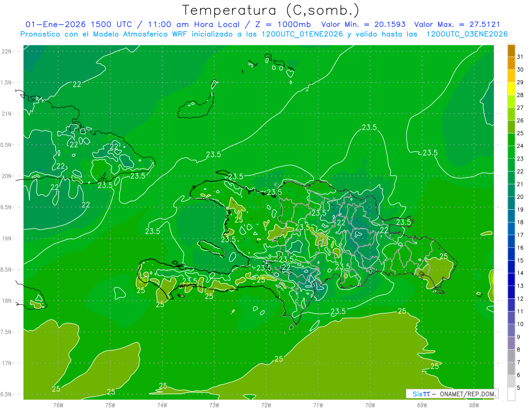Select the "01-Ene-2026 1500 UTC" date text
Image resolution: width=532 pixels, height=411 pixels.
[78, 24]
